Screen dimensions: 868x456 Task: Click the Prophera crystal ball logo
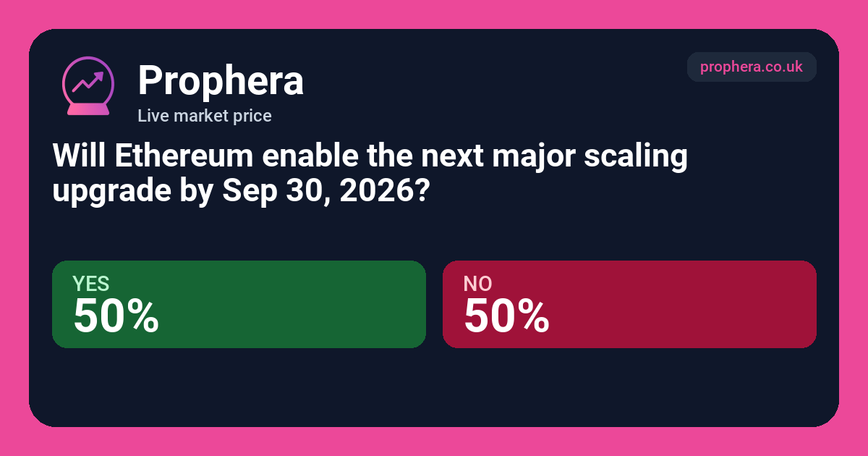(88, 86)
